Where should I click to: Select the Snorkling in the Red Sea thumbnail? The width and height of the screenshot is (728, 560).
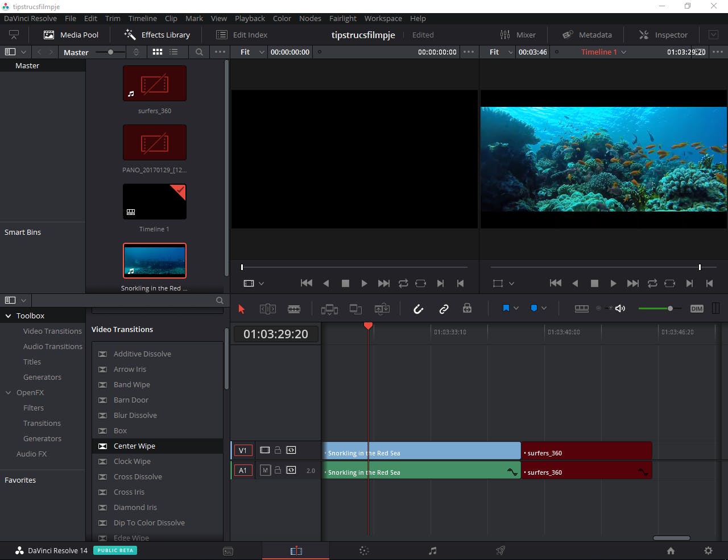click(155, 260)
